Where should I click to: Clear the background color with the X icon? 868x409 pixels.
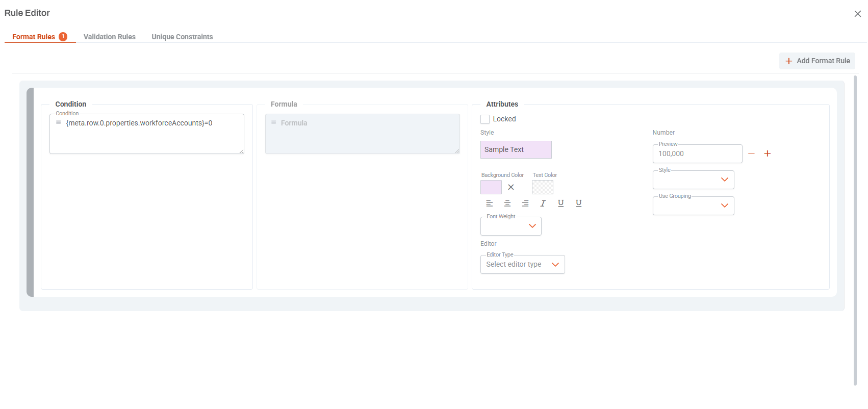click(511, 187)
